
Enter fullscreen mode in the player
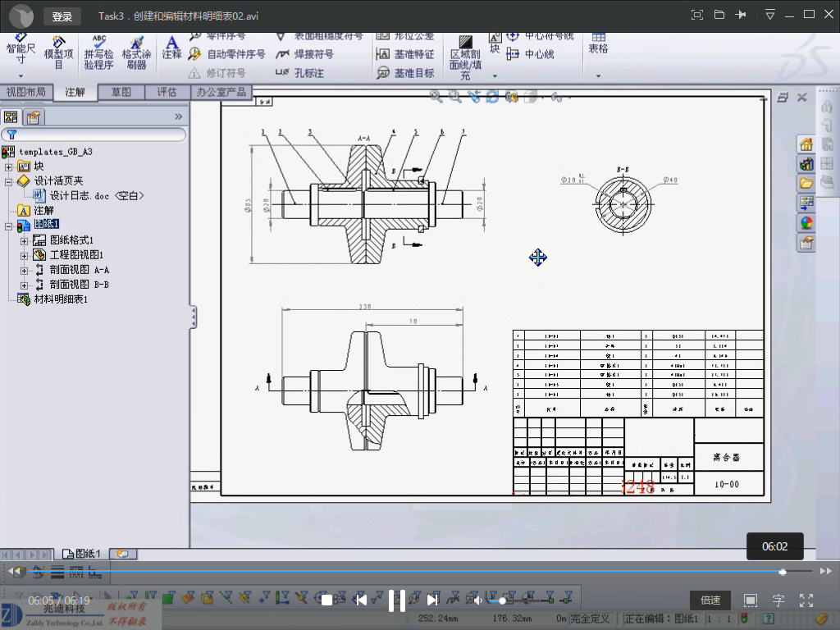click(x=806, y=600)
